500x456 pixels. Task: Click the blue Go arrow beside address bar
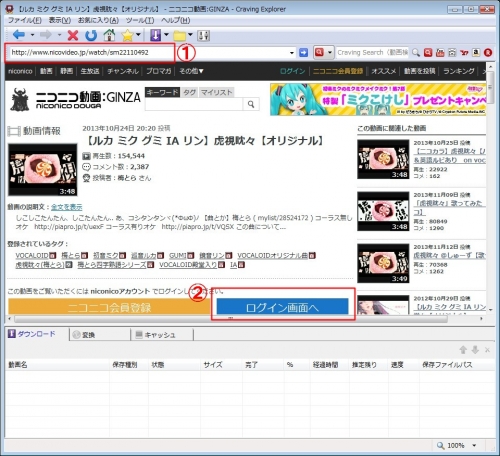tap(303, 52)
